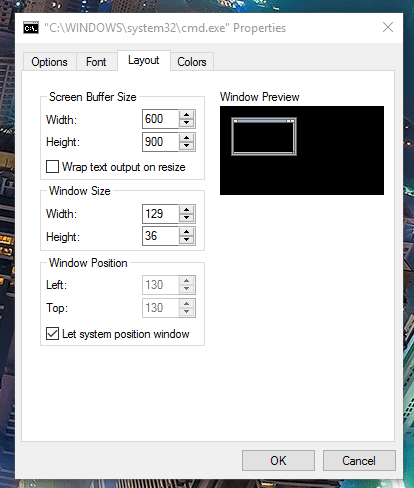Decrease Window Size Width with down arrow

[x=186, y=218]
